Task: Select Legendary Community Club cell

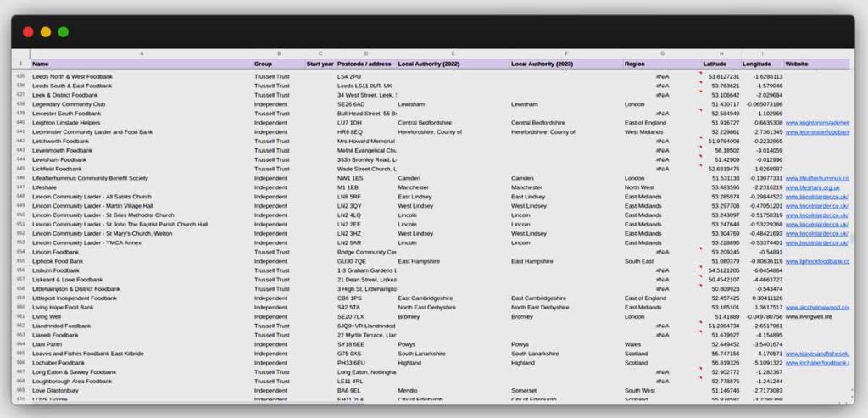Action: point(142,104)
